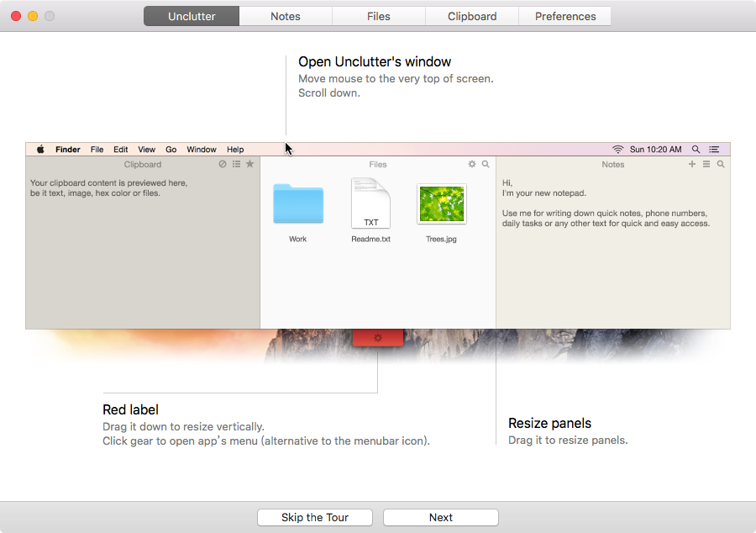Close the window with the red button

click(x=16, y=16)
